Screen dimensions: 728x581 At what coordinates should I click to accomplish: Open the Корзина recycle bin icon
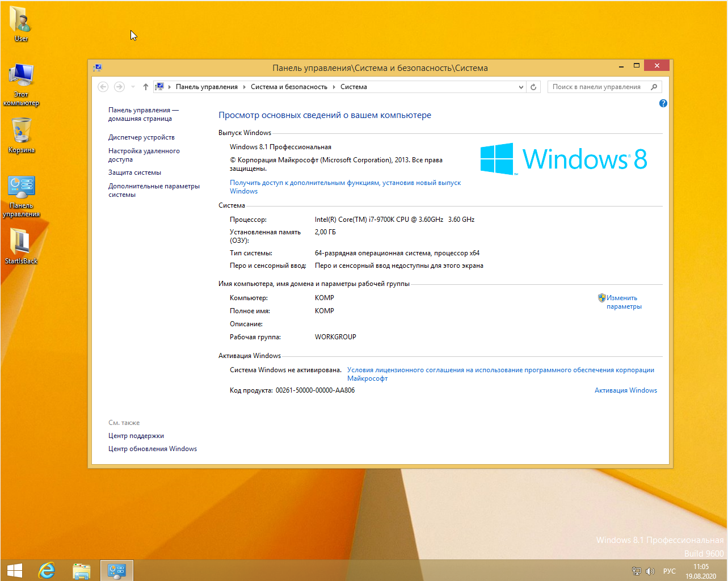(x=21, y=135)
